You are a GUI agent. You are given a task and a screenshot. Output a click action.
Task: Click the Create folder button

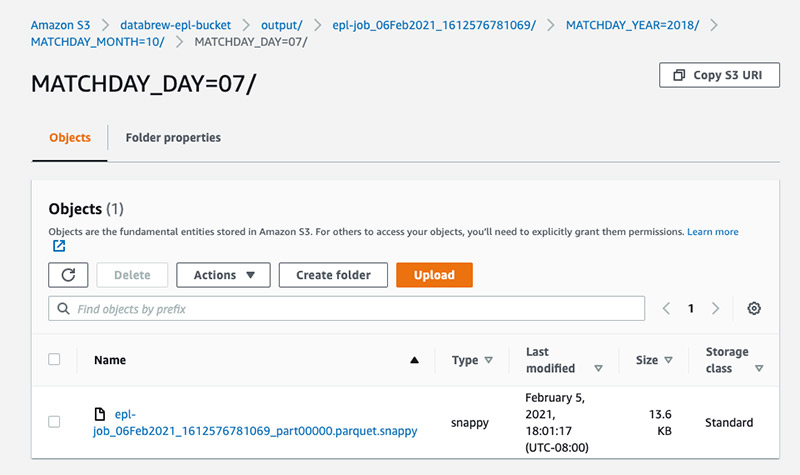click(x=333, y=275)
